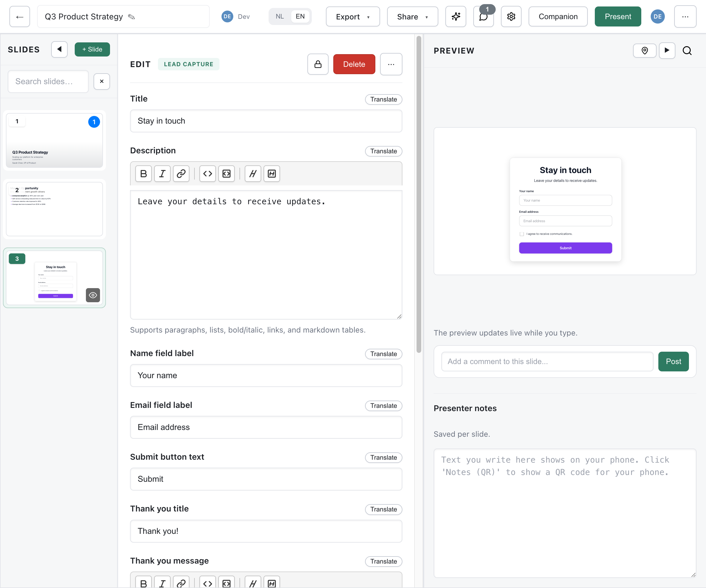Click the Companion button

click(558, 16)
